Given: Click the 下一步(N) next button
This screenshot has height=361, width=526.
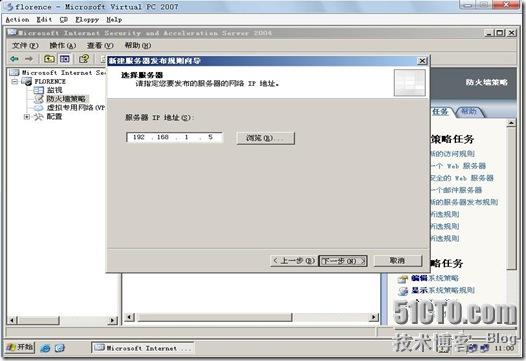Looking at the screenshot, I should (343, 261).
